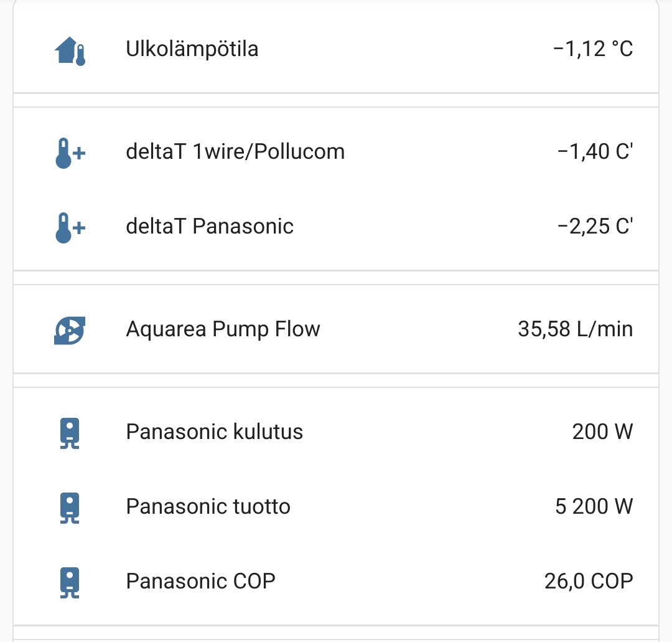The width and height of the screenshot is (672, 642).
Task: Open the Ulkolämpötila entity label
Action: (192, 49)
